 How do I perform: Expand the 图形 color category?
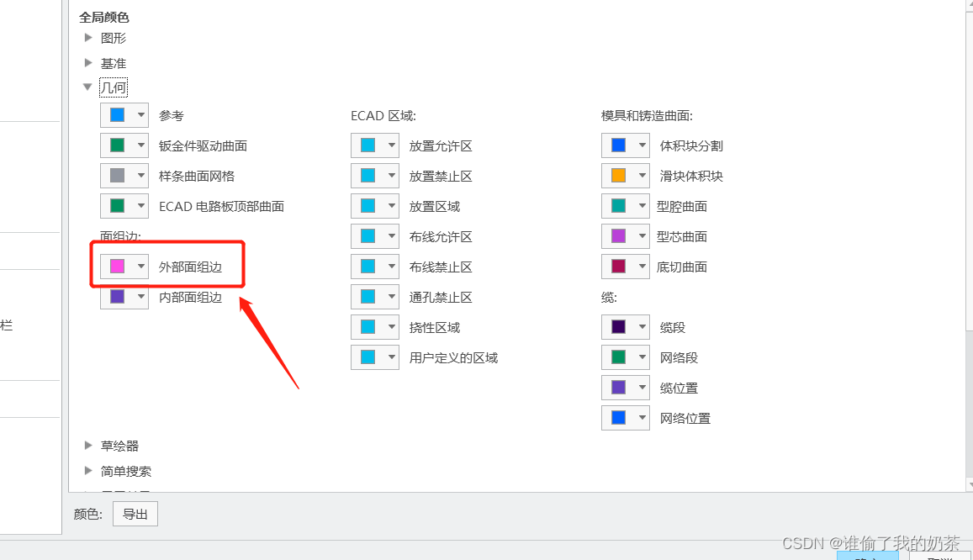pos(88,38)
